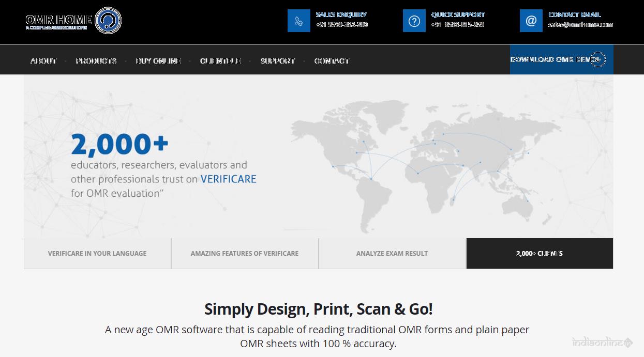Click the quick support phone number
Image resolution: width=644 pixels, height=357 pixels.
point(458,24)
